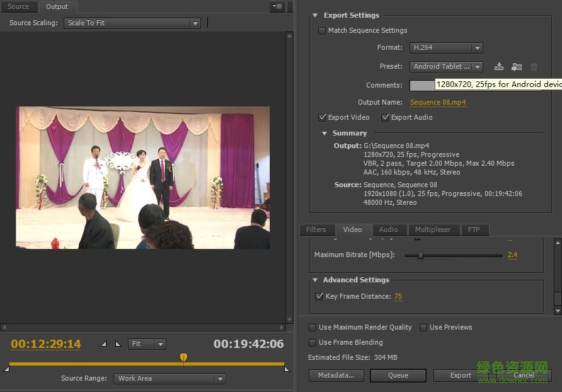Enable Match Sequence Settings checkbox
Screen dimensions: 562x392
(x=322, y=30)
